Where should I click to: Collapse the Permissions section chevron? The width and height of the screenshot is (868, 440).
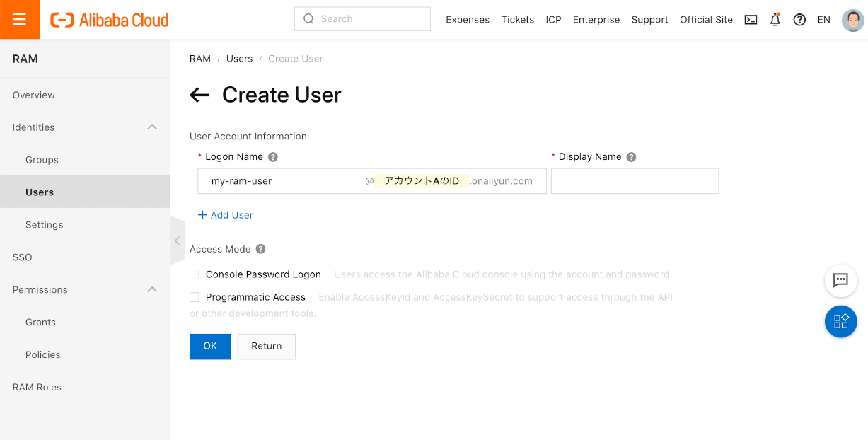[x=151, y=289]
